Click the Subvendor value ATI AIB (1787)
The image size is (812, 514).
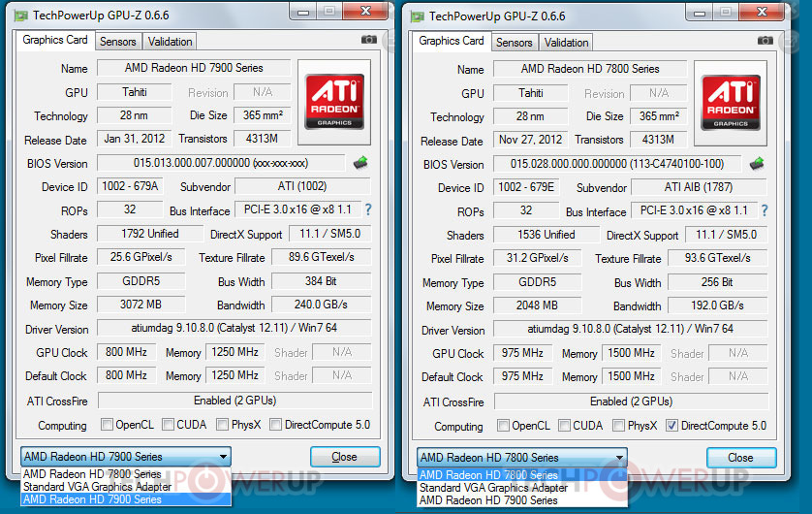point(699,187)
